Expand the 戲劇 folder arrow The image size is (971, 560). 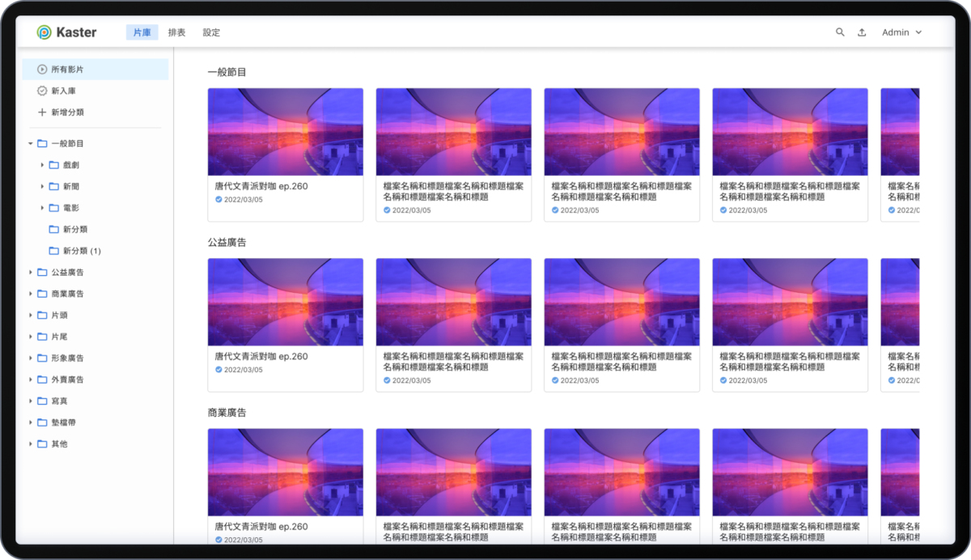coord(42,165)
